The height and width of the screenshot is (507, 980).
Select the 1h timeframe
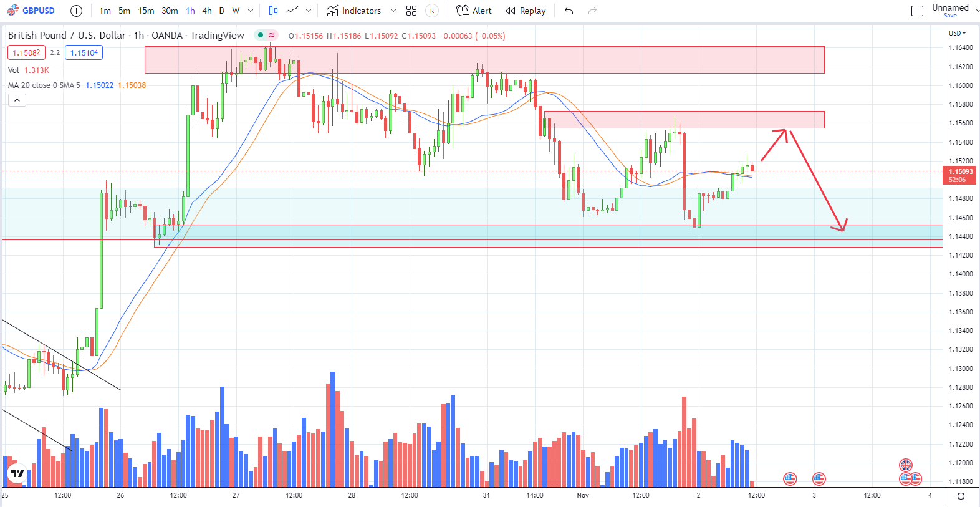tap(190, 11)
